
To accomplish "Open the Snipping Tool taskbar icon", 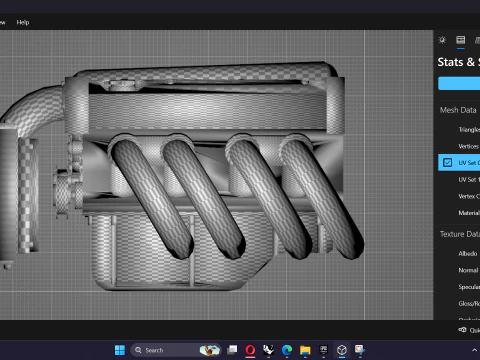I will [x=360, y=350].
